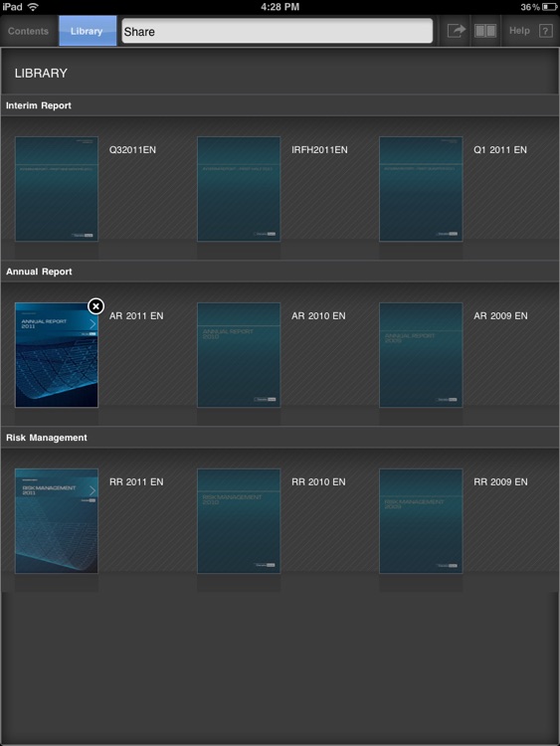560x746 pixels.
Task: Click the Share text field
Action: pos(277,32)
